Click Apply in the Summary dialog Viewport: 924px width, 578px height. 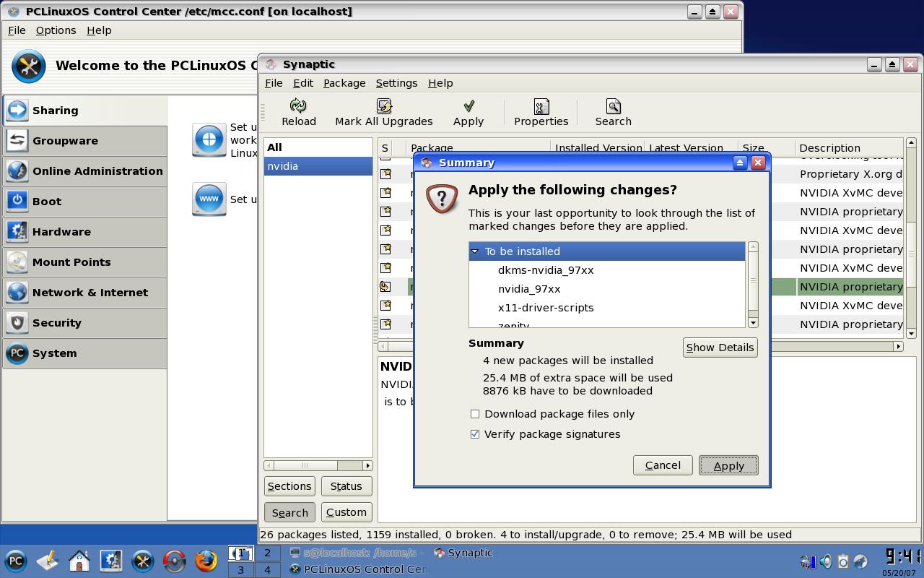pyautogui.click(x=728, y=465)
